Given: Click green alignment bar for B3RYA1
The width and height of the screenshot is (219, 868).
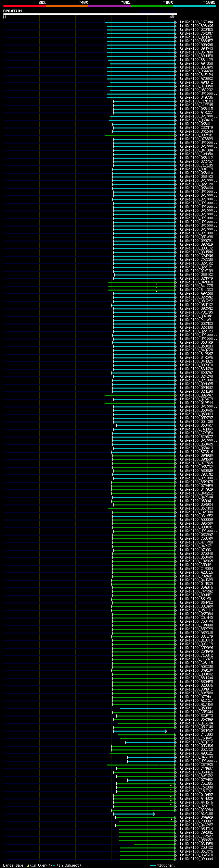Looking at the screenshot, I should click(140, 135).
